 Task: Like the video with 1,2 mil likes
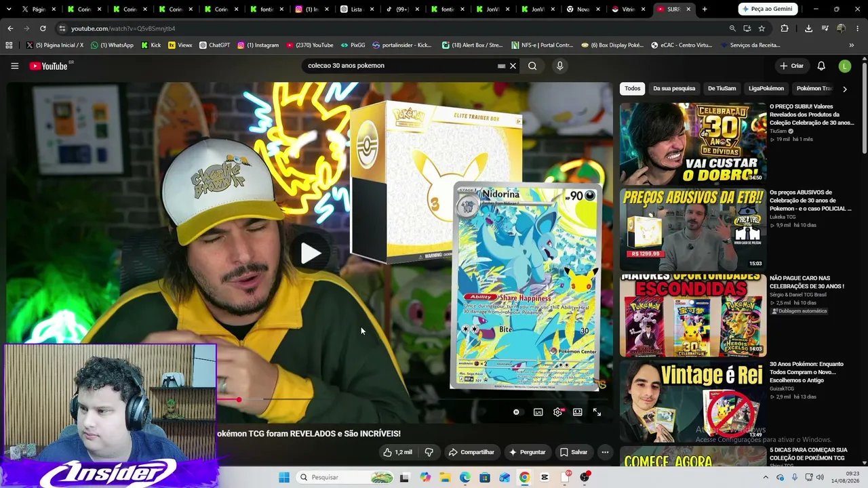point(398,452)
